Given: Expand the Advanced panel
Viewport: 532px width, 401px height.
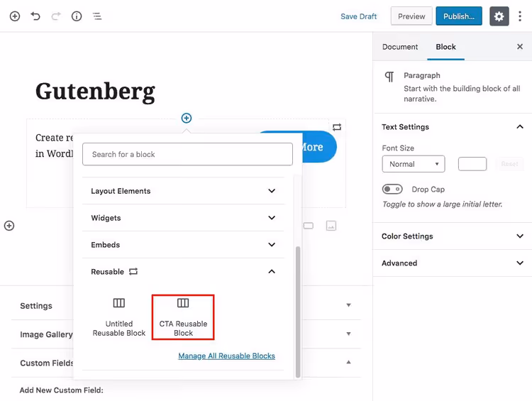Looking at the screenshot, I should click(x=453, y=263).
